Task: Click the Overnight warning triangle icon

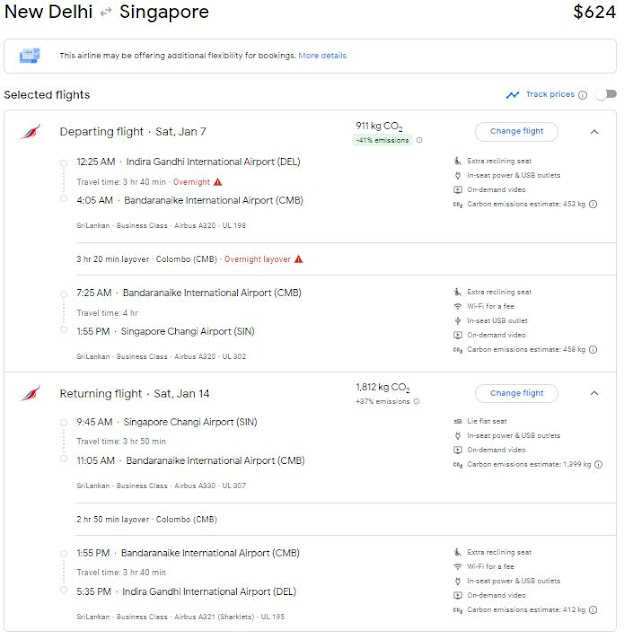Action: [x=218, y=182]
